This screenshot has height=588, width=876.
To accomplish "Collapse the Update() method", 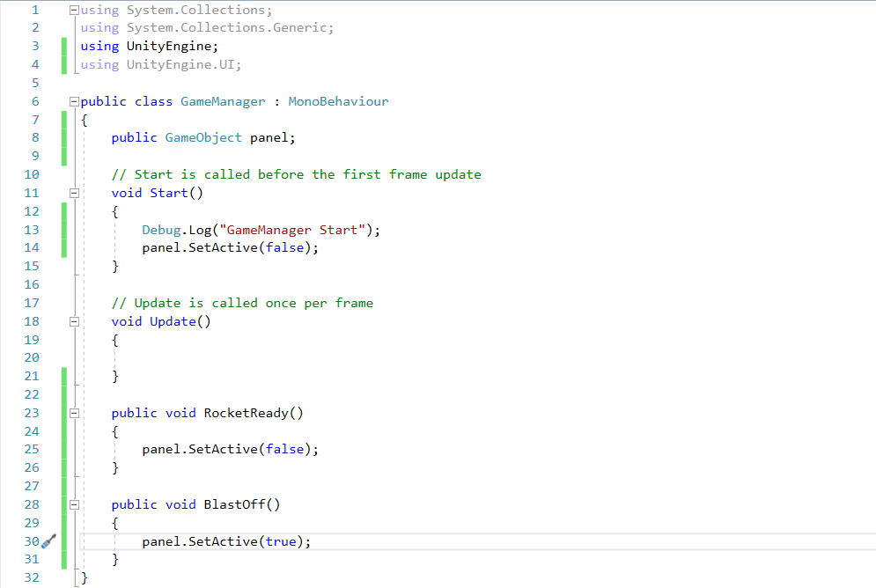I will [x=74, y=321].
